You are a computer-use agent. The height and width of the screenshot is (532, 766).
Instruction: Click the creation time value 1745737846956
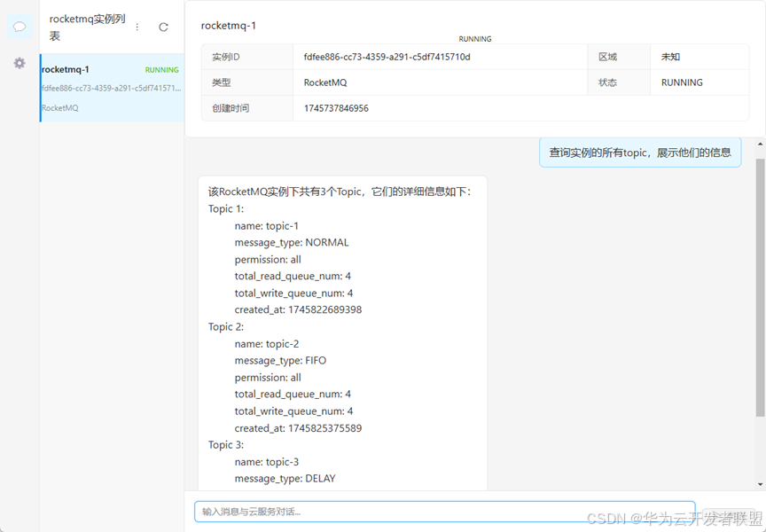point(336,108)
